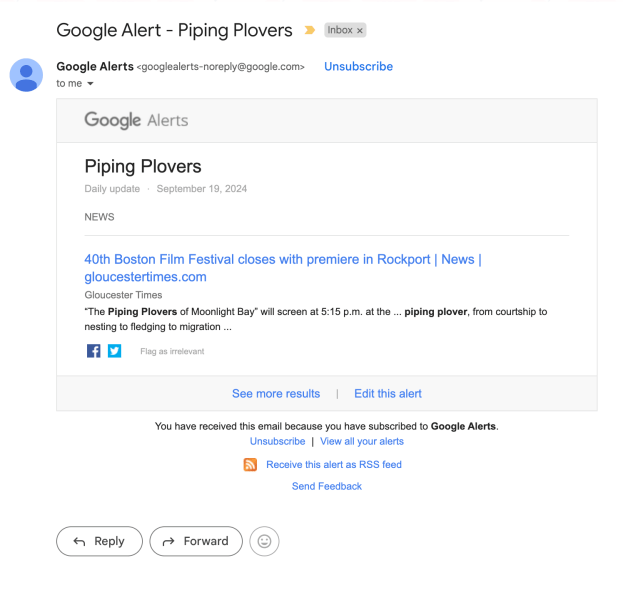Expand the 'to me' recipient details
623x603 pixels.
[x=90, y=84]
